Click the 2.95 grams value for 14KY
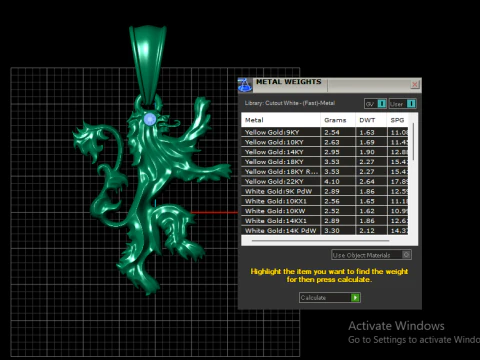This screenshot has width=480, height=360. coord(332,152)
